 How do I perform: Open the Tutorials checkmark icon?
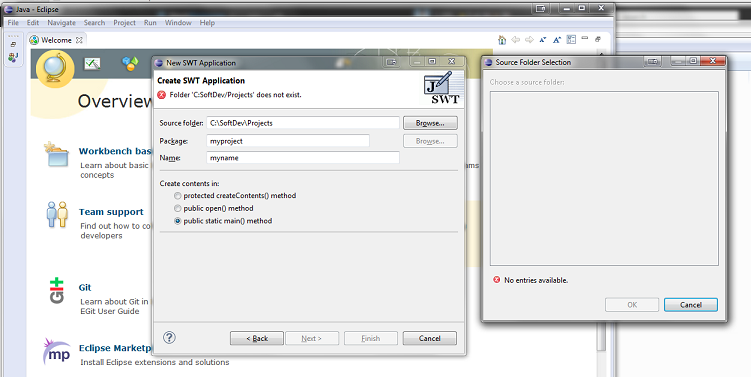pyautogui.click(x=92, y=63)
